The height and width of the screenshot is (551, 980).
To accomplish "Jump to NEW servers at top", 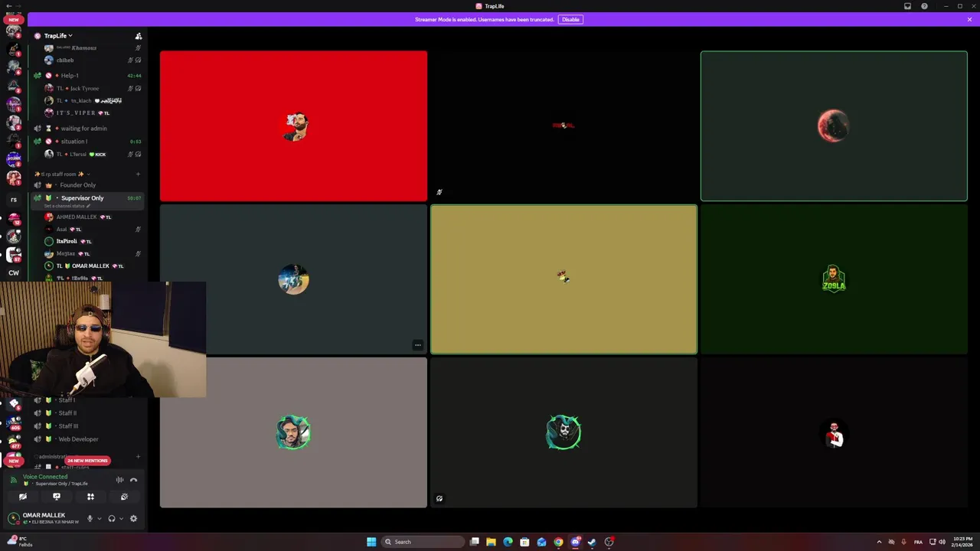I will (x=14, y=20).
